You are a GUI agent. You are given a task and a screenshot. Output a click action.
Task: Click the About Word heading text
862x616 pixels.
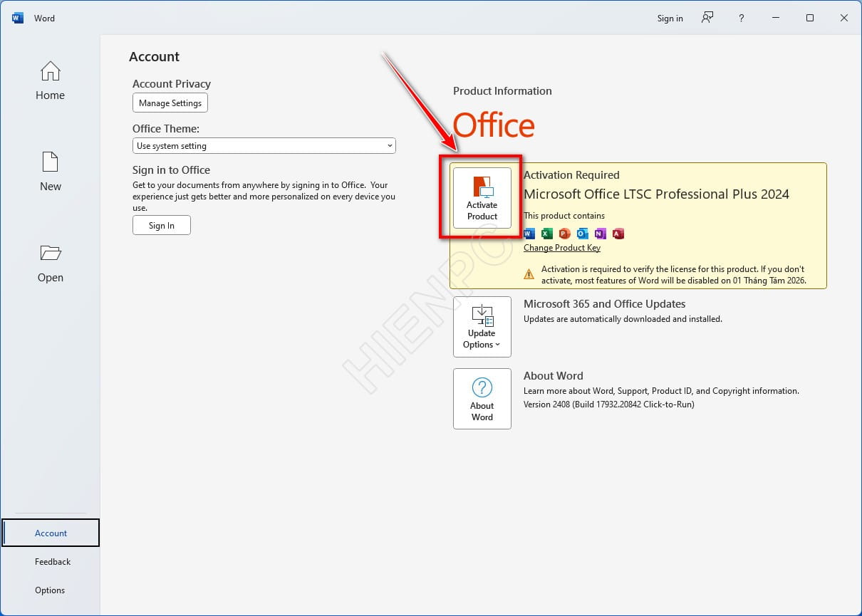click(554, 375)
